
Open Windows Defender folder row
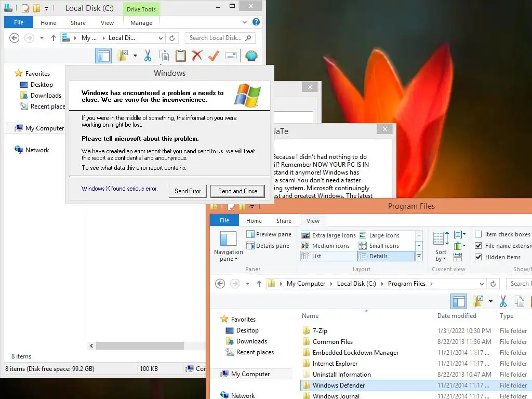pyautogui.click(x=416, y=385)
